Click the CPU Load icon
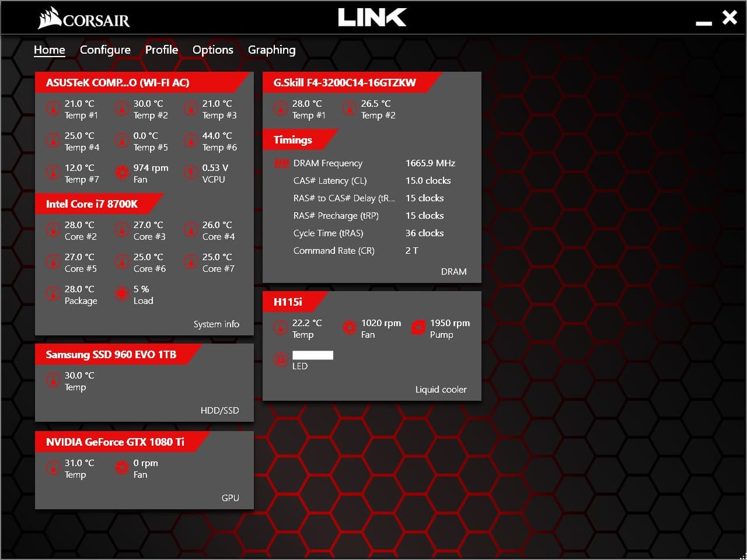Image resolution: width=747 pixels, height=560 pixels. (122, 294)
